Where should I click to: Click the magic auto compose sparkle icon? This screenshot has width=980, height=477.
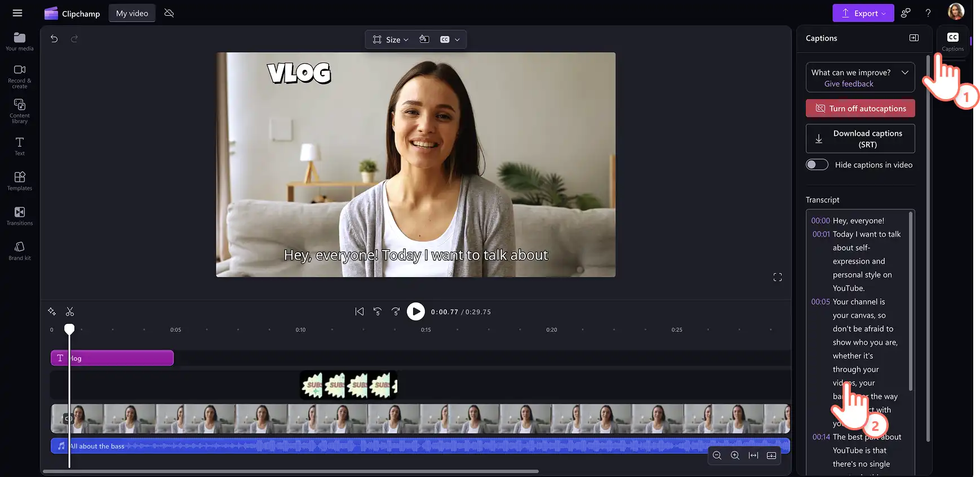click(x=52, y=311)
